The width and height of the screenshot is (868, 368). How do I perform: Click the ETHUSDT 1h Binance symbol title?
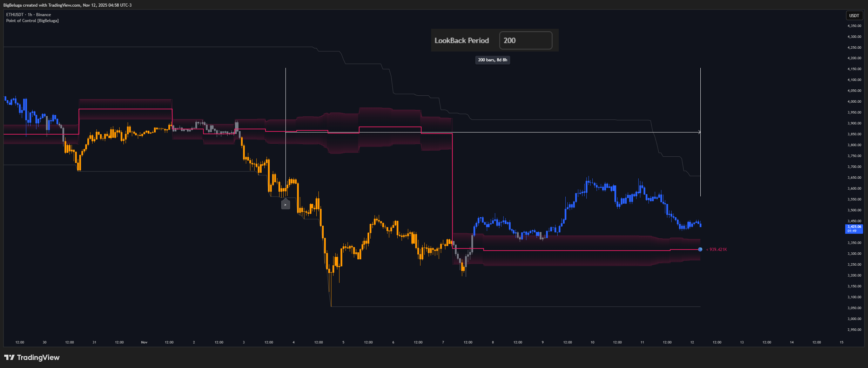(28, 15)
